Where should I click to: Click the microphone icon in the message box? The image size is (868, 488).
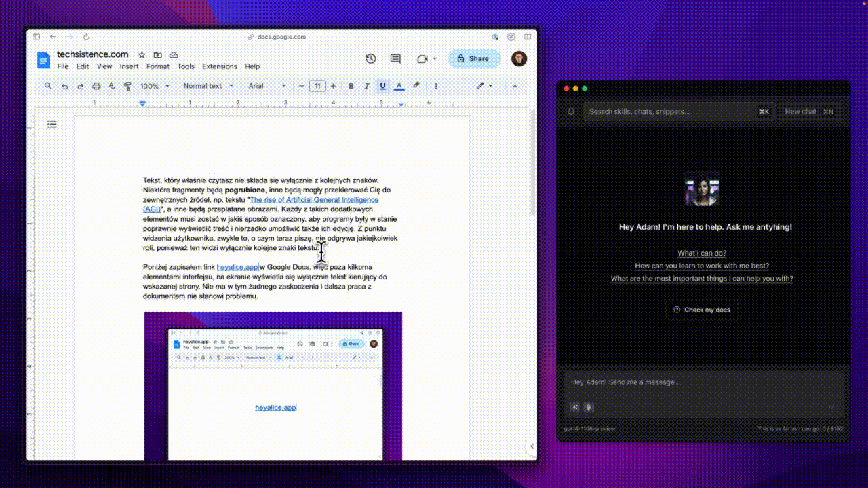[589, 407]
